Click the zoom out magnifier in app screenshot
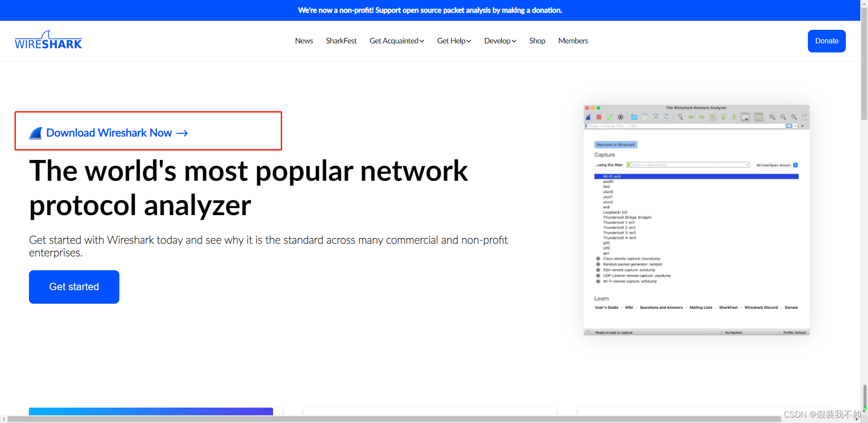This screenshot has width=868, height=423. (783, 117)
